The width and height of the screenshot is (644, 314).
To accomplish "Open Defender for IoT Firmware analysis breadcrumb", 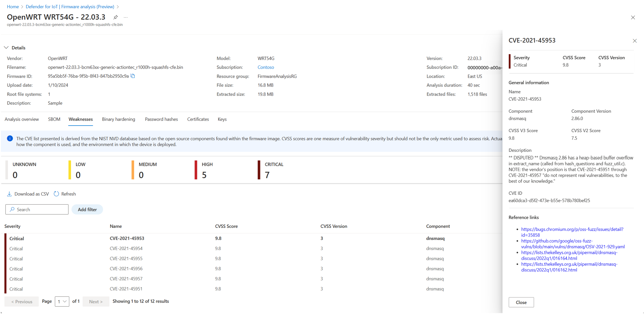I will pos(70,6).
